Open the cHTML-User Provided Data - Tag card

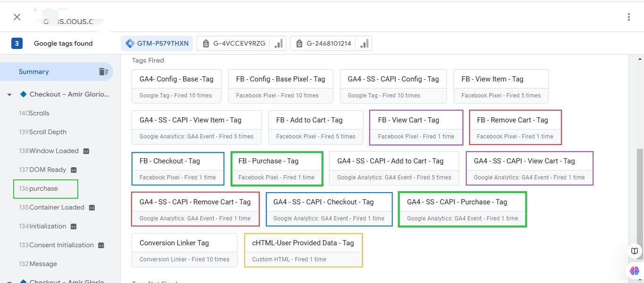pyautogui.click(x=304, y=251)
